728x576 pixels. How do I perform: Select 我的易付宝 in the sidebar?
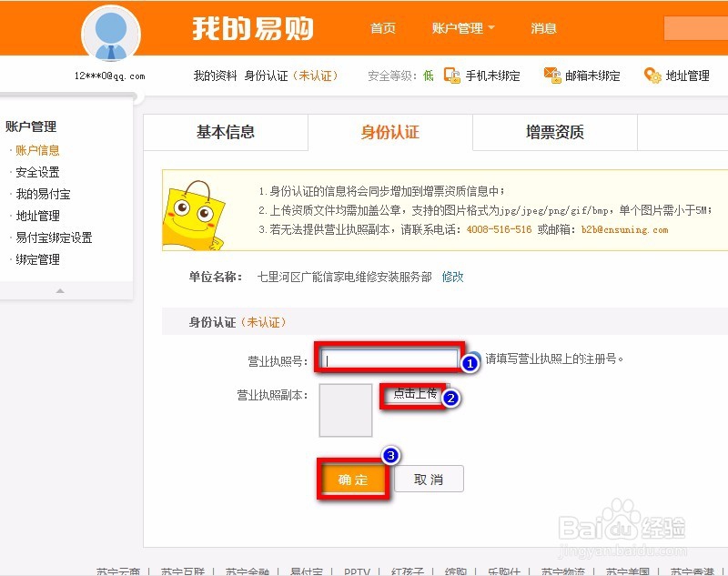coord(43,194)
